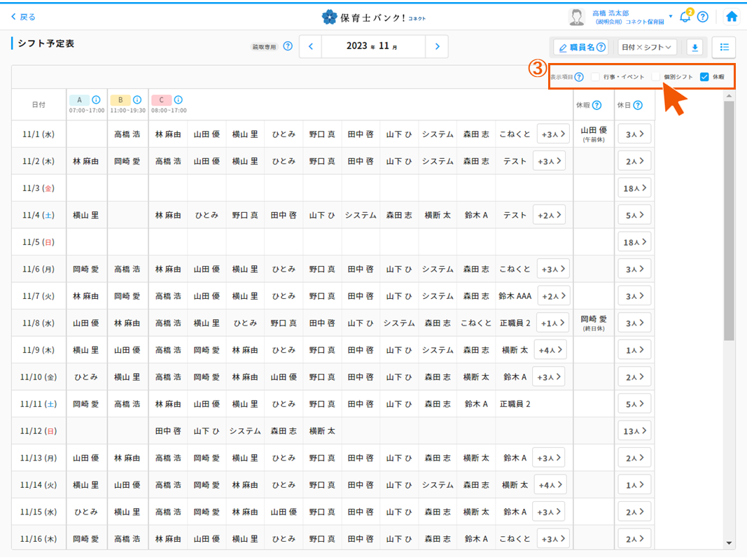Viewport: 747px width, 560px height.
Task: Click the download icon button
Action: click(x=694, y=48)
